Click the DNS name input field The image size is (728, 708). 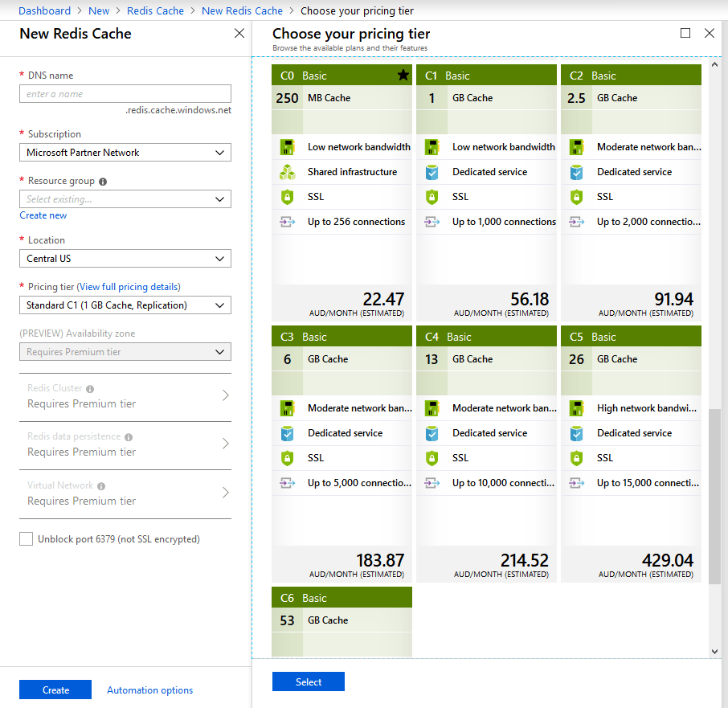click(125, 94)
